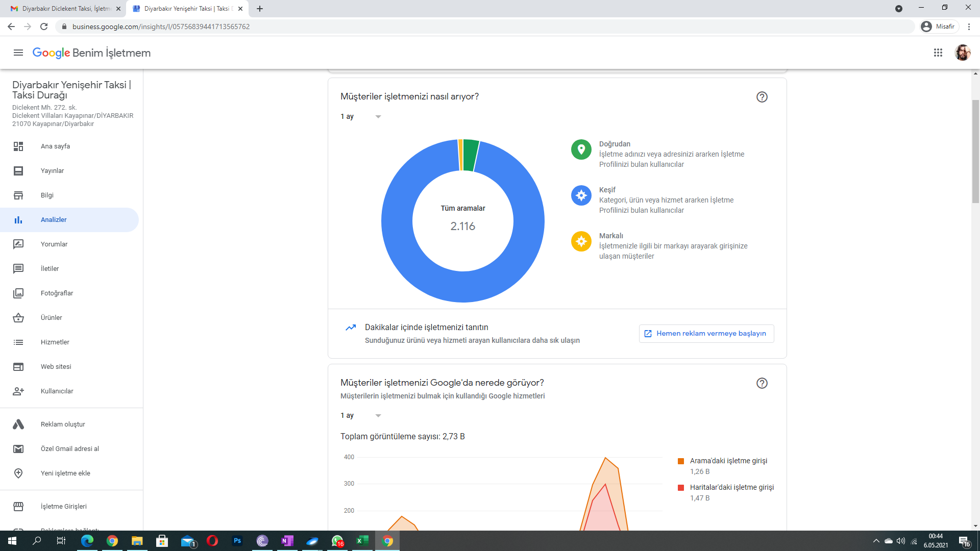Screen dimensions: 980x551
Task: Select the Analizler menu item
Action: point(69,220)
